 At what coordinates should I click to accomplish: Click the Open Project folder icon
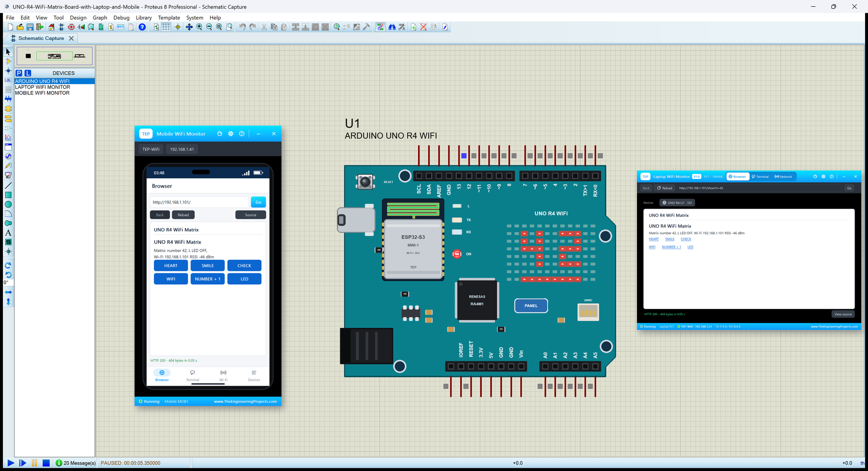[20, 27]
